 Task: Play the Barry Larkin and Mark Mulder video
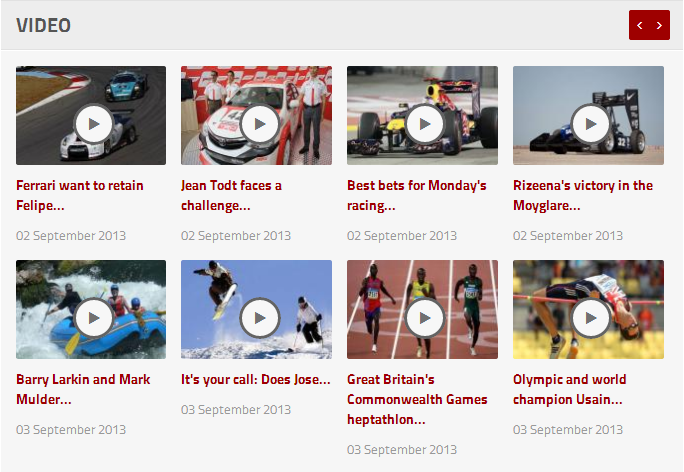(x=93, y=318)
